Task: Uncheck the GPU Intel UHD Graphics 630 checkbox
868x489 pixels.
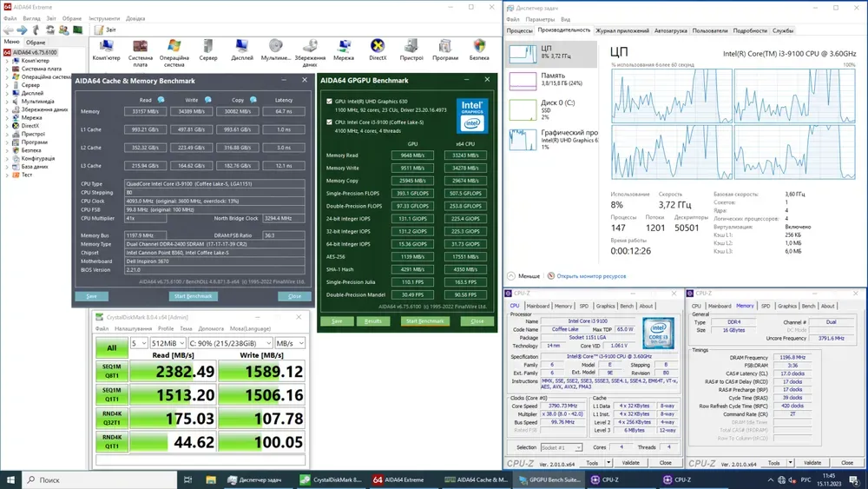Action: [328, 101]
